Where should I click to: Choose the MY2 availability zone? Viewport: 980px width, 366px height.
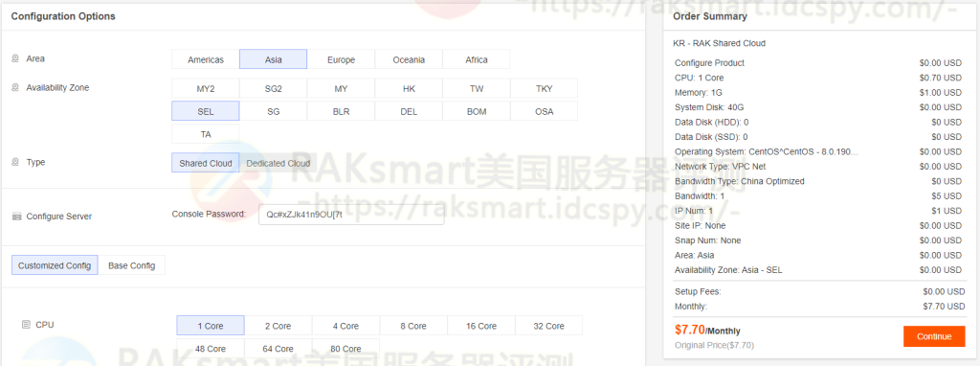(x=206, y=88)
